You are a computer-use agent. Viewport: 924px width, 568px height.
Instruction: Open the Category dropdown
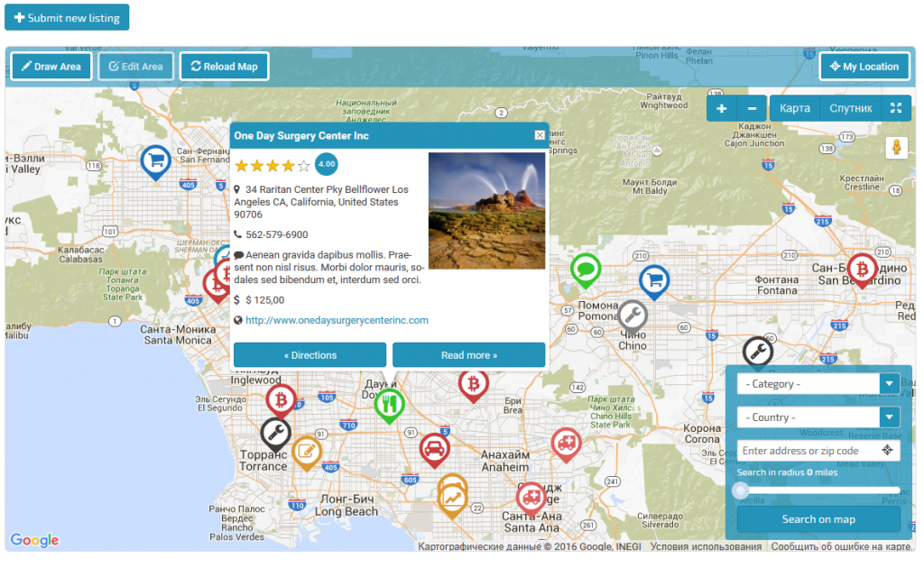click(x=818, y=384)
